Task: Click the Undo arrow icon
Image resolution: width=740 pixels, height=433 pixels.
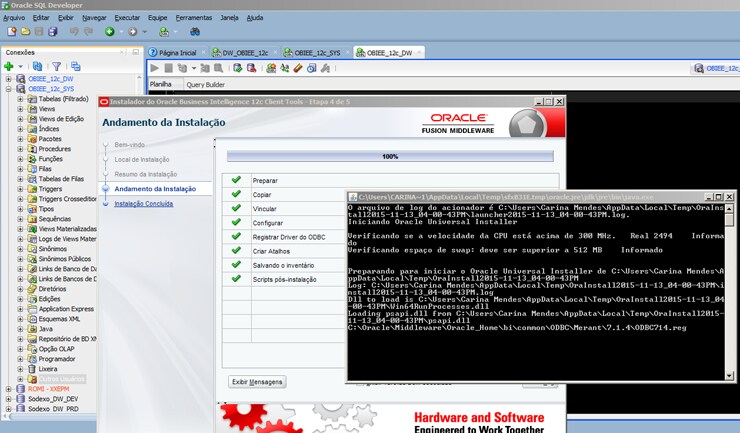Action: click(x=74, y=32)
